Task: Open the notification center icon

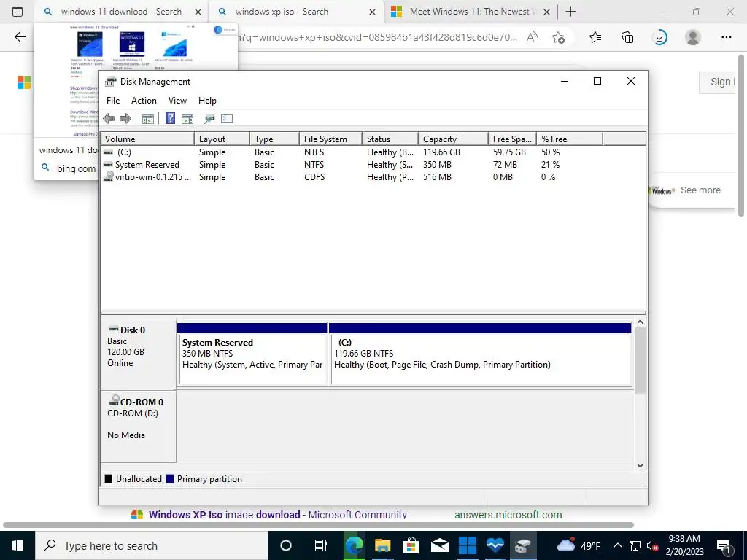Action: point(724,545)
